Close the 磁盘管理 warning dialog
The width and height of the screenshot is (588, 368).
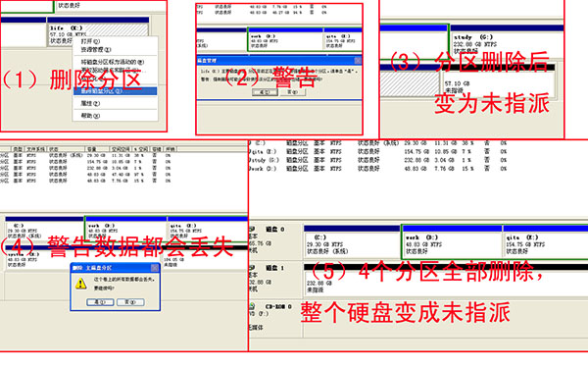coord(358,61)
